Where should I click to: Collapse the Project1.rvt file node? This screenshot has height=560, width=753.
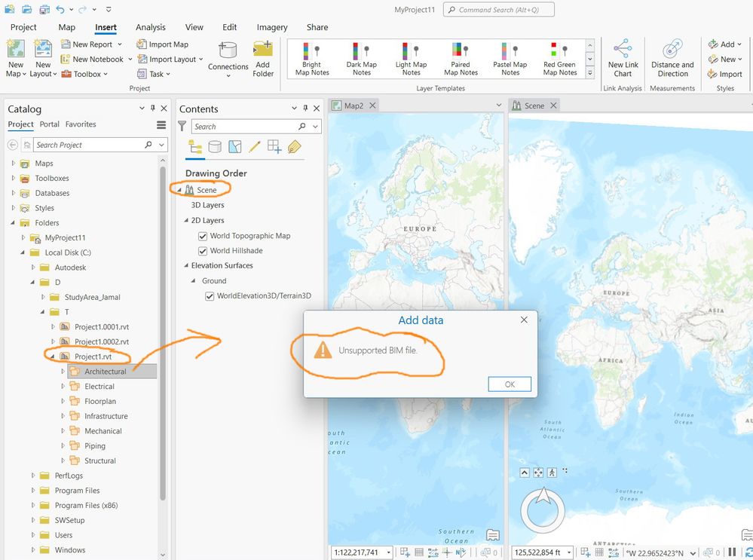(x=52, y=357)
